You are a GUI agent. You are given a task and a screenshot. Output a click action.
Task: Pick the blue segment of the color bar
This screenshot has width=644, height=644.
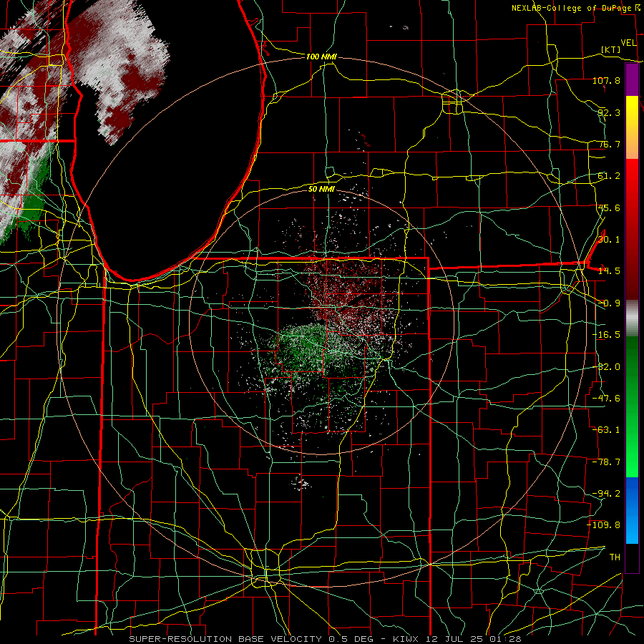[632, 510]
